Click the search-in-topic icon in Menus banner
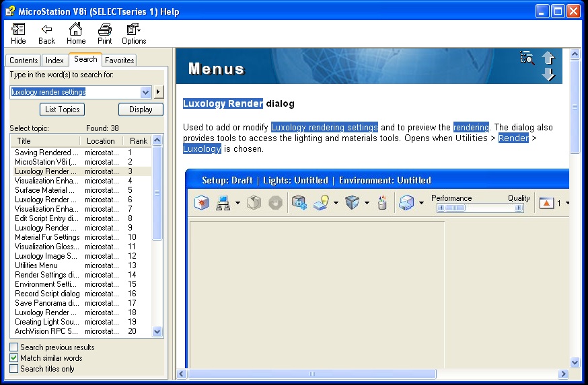Viewport: 588px width, 385px height. pyautogui.click(x=527, y=58)
